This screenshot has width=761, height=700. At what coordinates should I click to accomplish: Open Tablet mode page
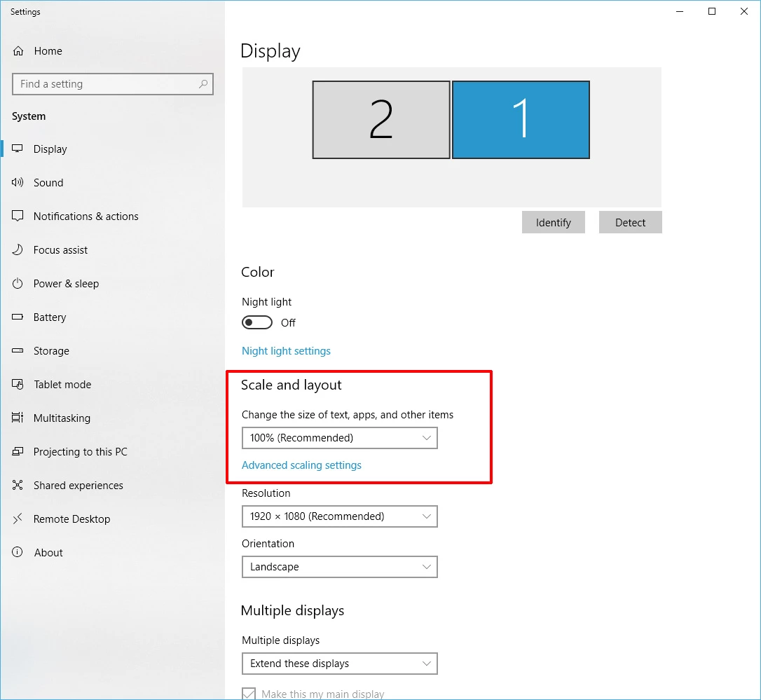coord(62,385)
